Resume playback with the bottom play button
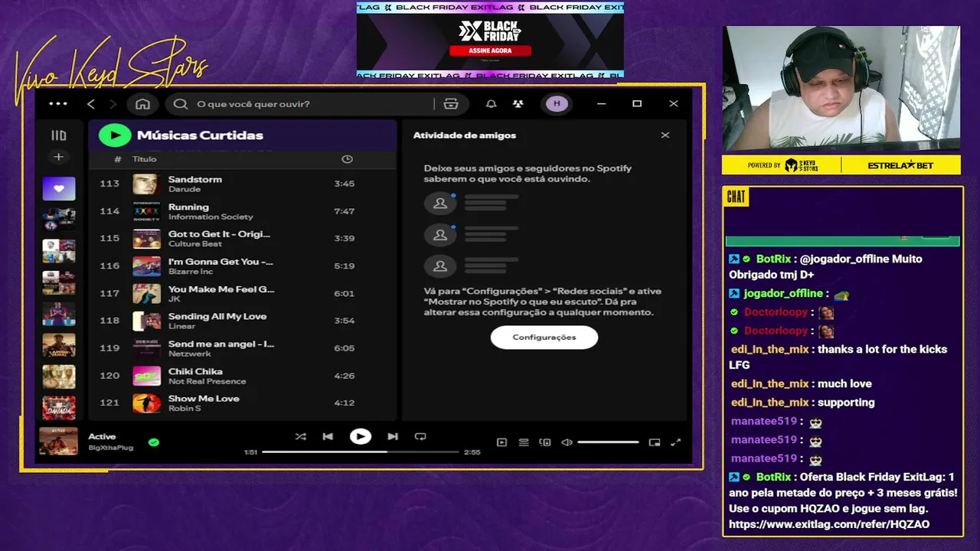The height and width of the screenshot is (551, 980). click(360, 436)
